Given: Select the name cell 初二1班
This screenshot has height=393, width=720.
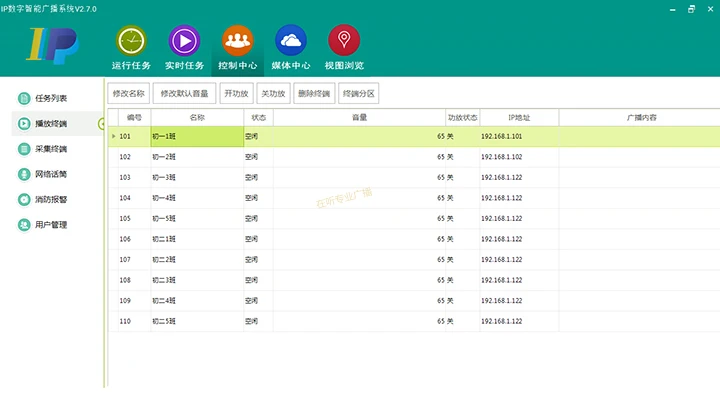Looking at the screenshot, I should pos(197,239).
